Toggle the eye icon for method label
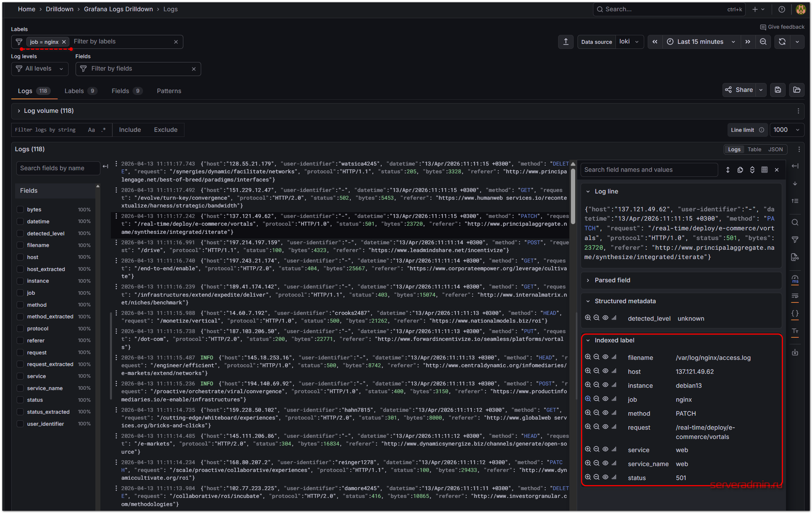The height and width of the screenshot is (513, 812). point(605,413)
